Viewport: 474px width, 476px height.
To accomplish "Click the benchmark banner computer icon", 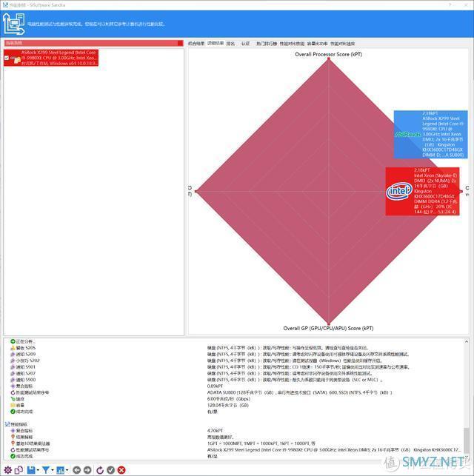I will [13, 24].
